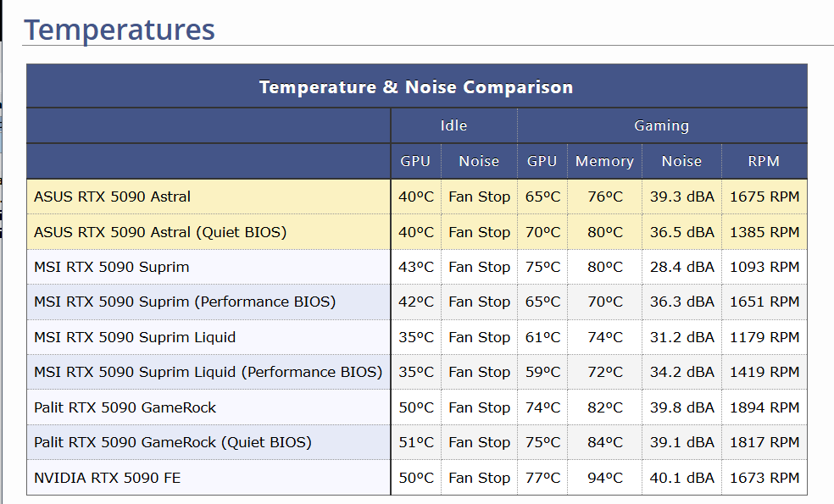This screenshot has width=834, height=504.
Task: Click the Palit RTX 5090 GameRock row name
Action: tap(125, 407)
